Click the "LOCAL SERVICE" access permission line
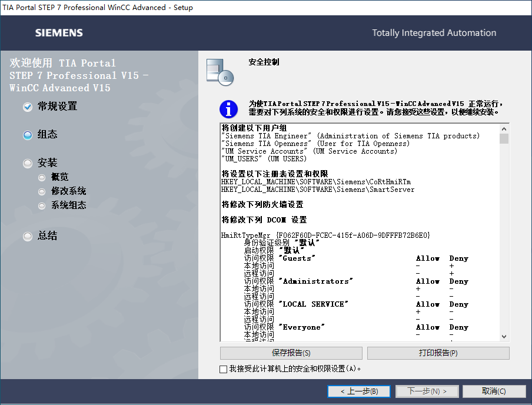Screen dimensions: 532x405 (296, 304)
